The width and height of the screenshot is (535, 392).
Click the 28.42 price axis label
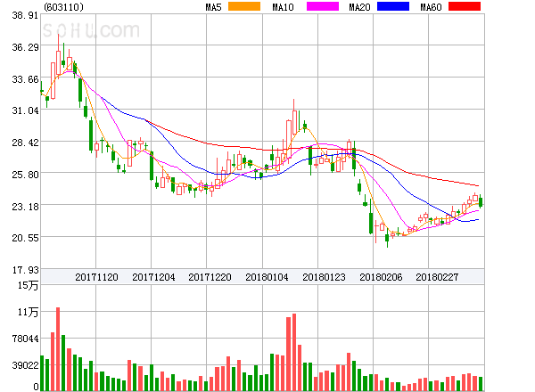tap(25, 143)
